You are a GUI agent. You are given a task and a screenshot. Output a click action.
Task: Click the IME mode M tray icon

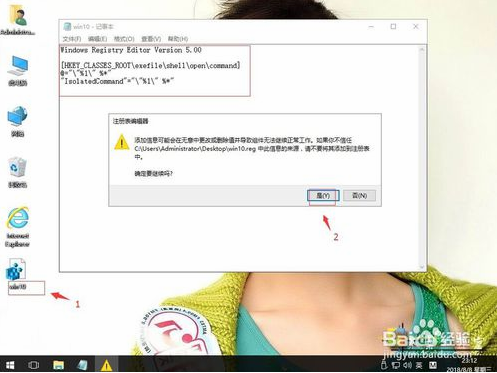click(433, 365)
